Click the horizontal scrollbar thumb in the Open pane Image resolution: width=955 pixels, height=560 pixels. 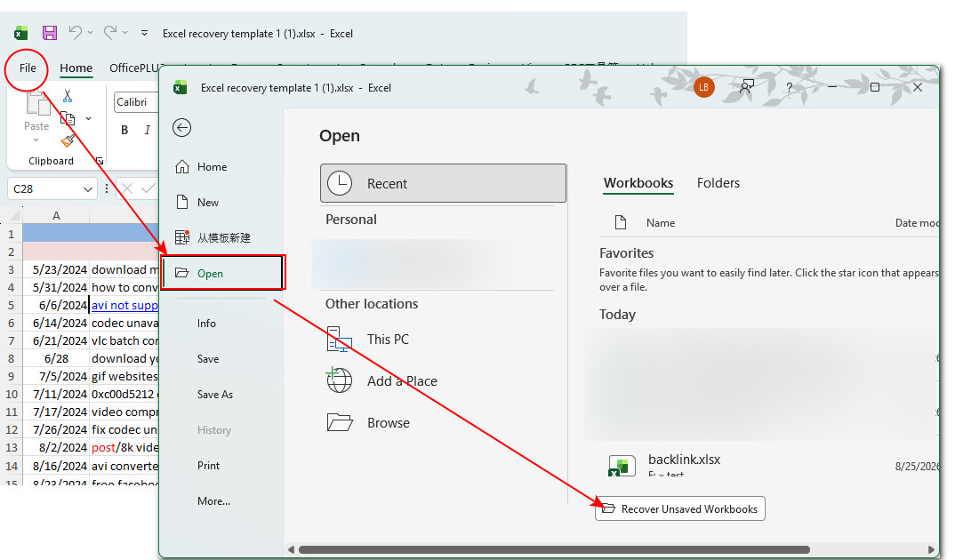(554, 550)
